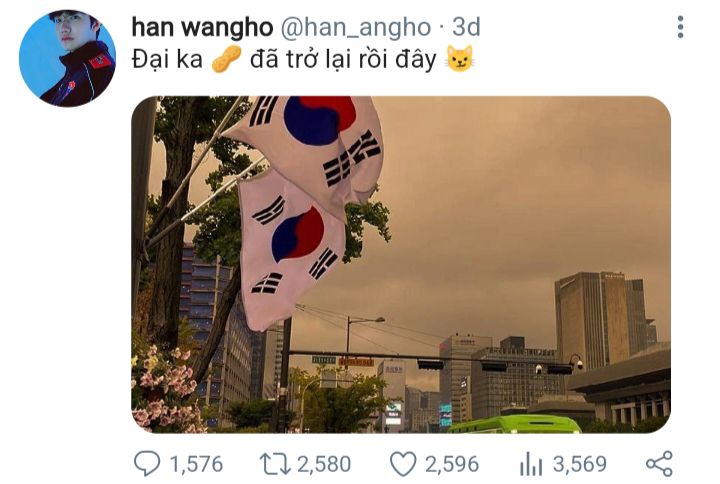The width and height of the screenshot is (720, 484).
Task: Click the share icon below the photo
Action: 659,464
